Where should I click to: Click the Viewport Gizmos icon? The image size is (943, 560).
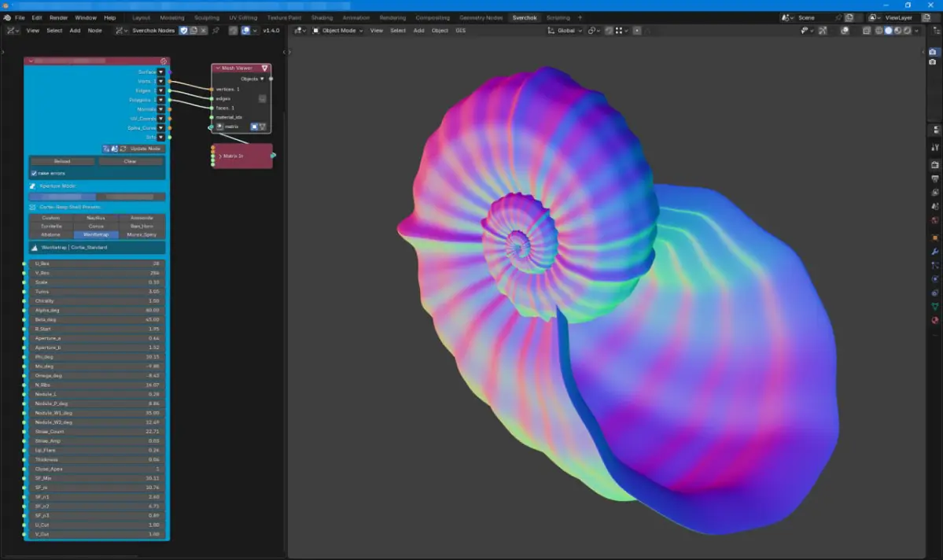click(823, 31)
